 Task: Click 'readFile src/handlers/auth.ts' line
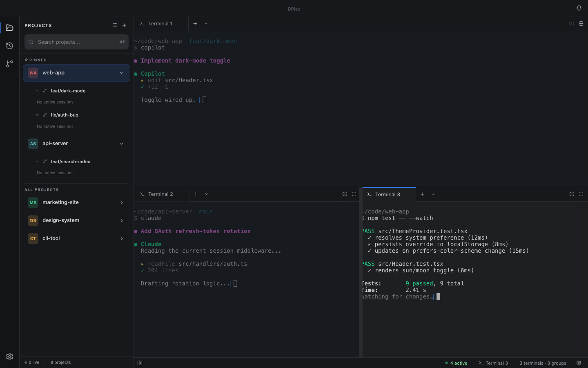point(194,264)
